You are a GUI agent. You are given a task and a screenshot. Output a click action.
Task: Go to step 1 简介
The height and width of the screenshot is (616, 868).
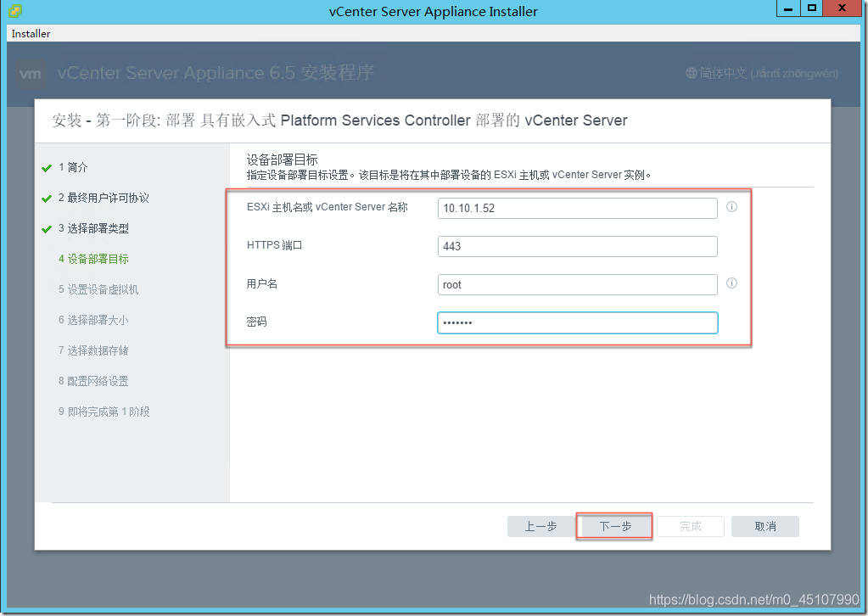point(73,167)
